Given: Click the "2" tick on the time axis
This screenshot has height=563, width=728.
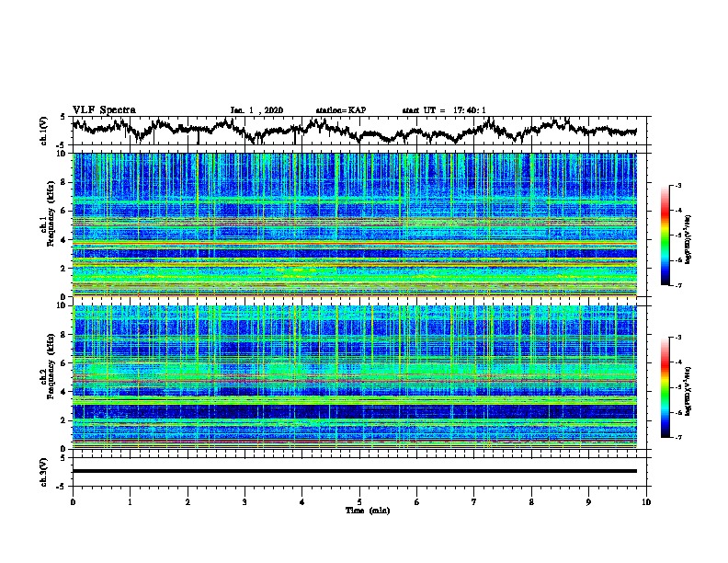Looking at the screenshot, I should click(x=188, y=502).
